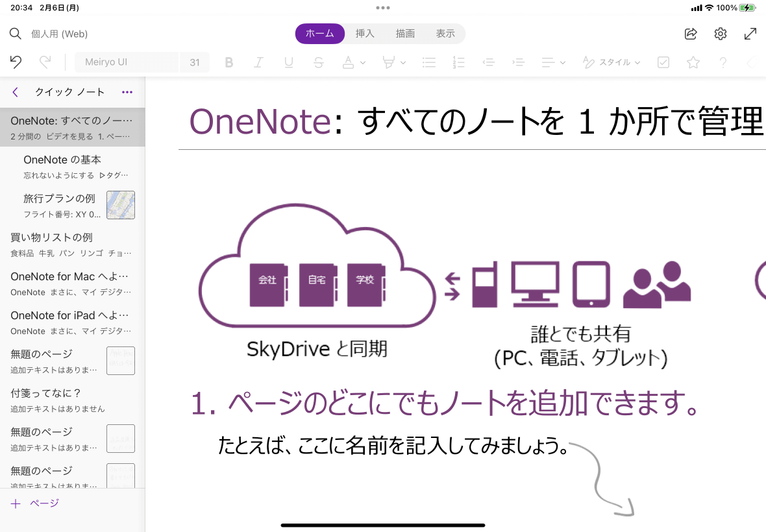Open the スタイル styles dropdown
The width and height of the screenshot is (766, 532).
611,62
